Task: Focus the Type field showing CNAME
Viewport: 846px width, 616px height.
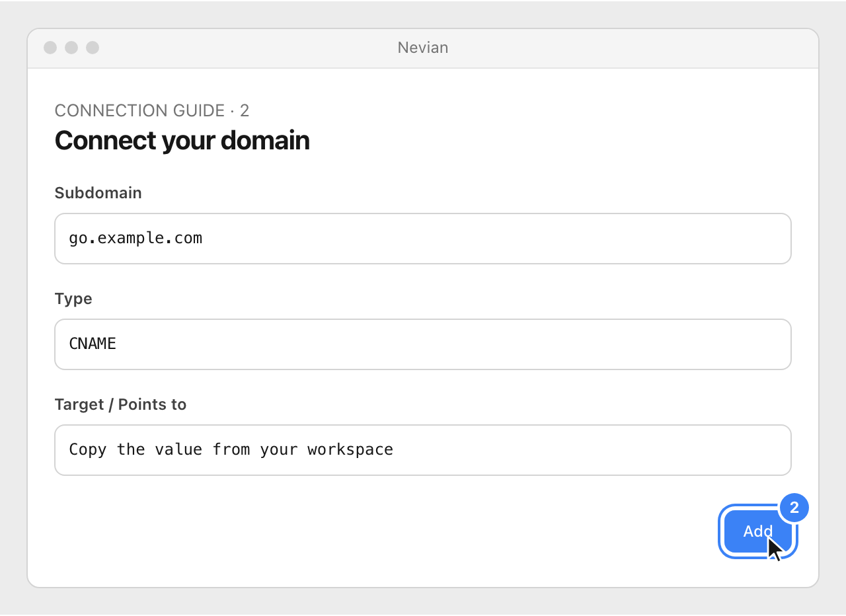Action: pyautogui.click(x=423, y=344)
